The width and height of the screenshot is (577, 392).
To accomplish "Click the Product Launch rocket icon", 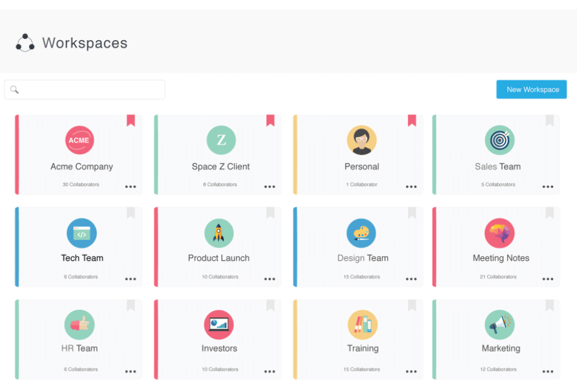I will pyautogui.click(x=219, y=233).
